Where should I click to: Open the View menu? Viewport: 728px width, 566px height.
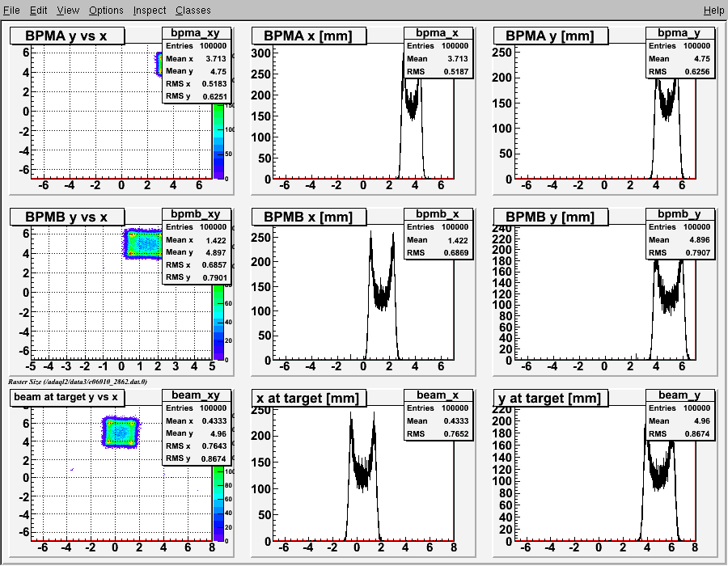[x=68, y=11]
